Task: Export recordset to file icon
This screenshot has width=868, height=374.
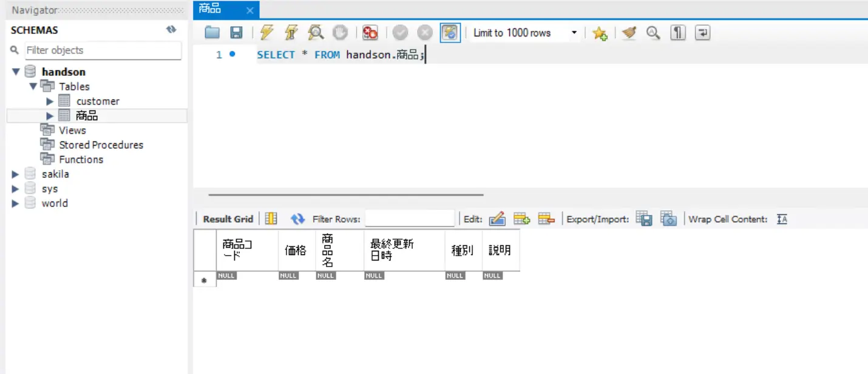Action: point(644,219)
